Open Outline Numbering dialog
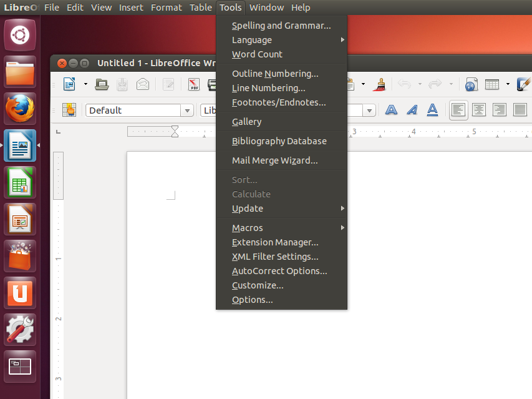Screen dimensions: 532x399 [x=282, y=74]
